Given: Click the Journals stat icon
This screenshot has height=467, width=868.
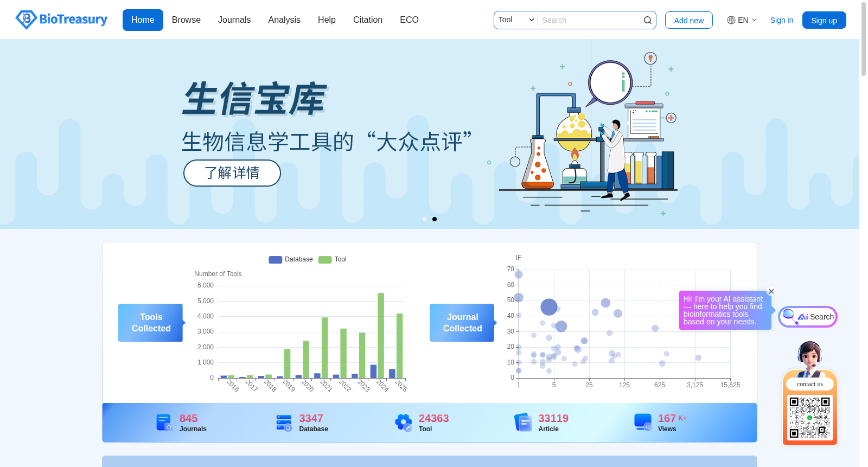Looking at the screenshot, I should click(x=164, y=423).
